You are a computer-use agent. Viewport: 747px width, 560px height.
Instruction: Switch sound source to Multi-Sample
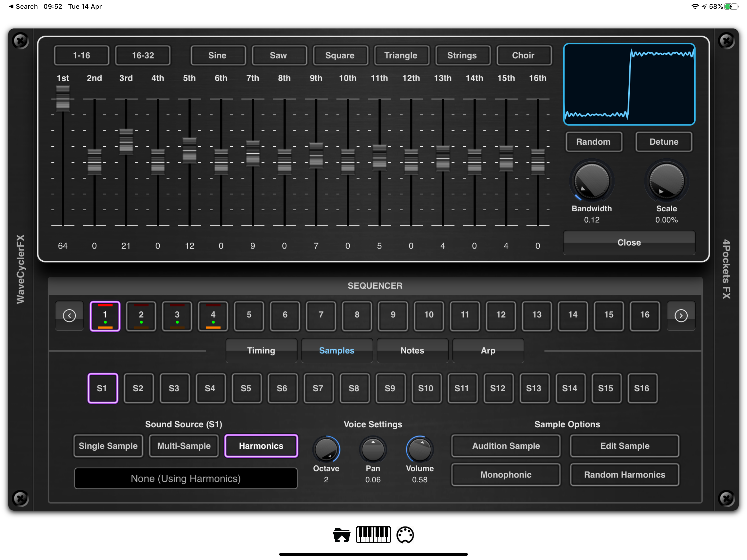[184, 446]
